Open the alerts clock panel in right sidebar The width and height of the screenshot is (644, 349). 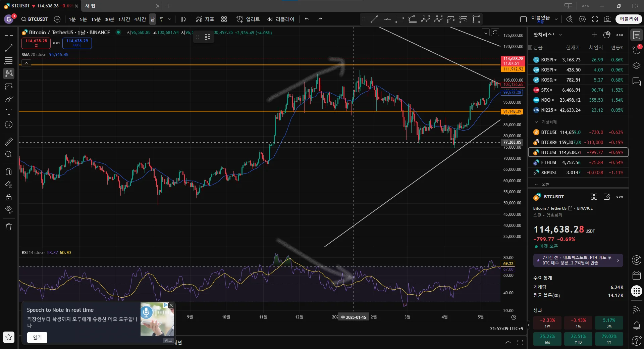coord(636,50)
